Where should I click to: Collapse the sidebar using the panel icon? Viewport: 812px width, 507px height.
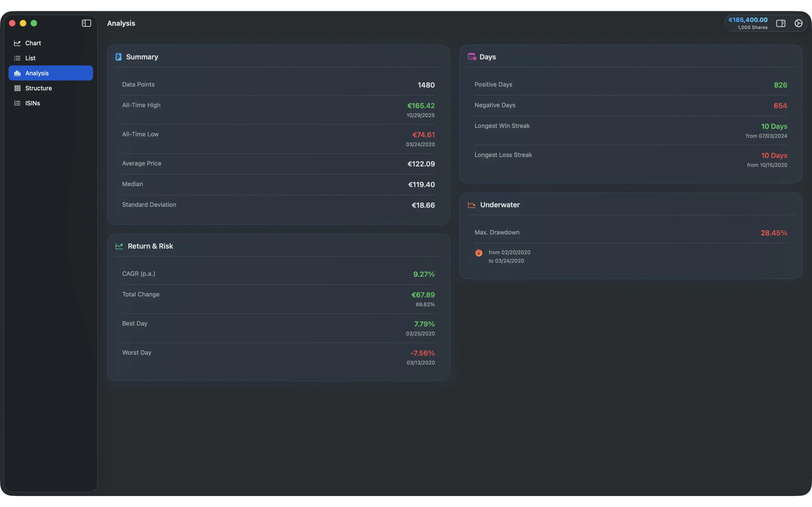pos(86,23)
